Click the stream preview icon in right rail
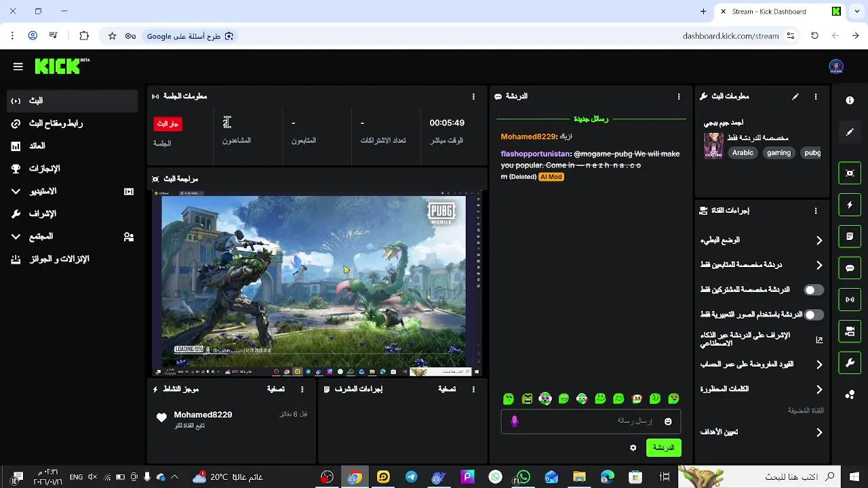 850,173
